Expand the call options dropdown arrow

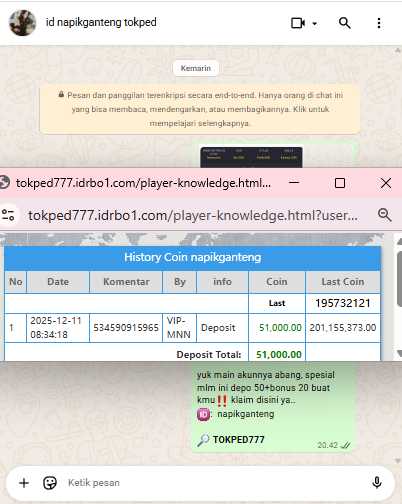[x=314, y=23]
